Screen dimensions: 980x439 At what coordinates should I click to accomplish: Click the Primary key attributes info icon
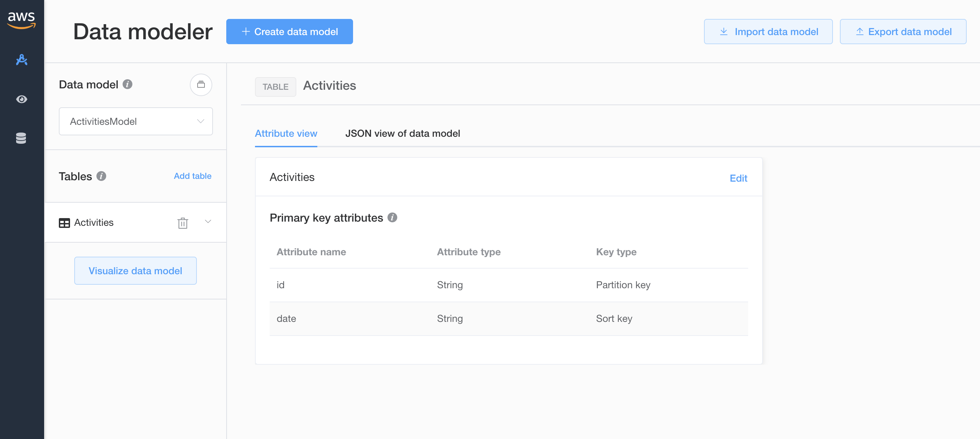(x=392, y=217)
